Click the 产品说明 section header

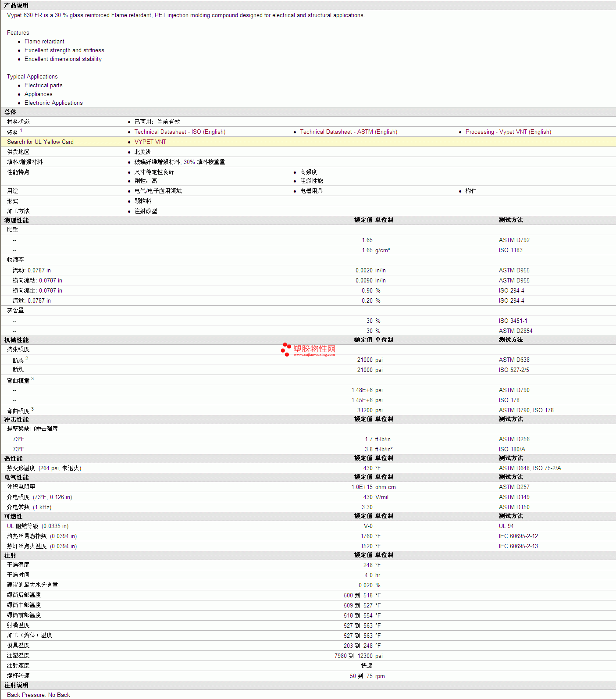tap(16, 5)
